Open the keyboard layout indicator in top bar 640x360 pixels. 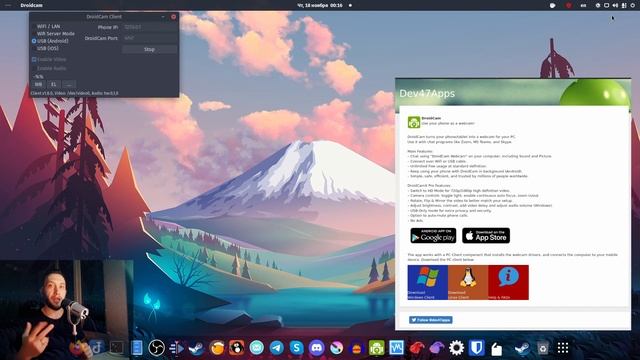pos(583,5)
